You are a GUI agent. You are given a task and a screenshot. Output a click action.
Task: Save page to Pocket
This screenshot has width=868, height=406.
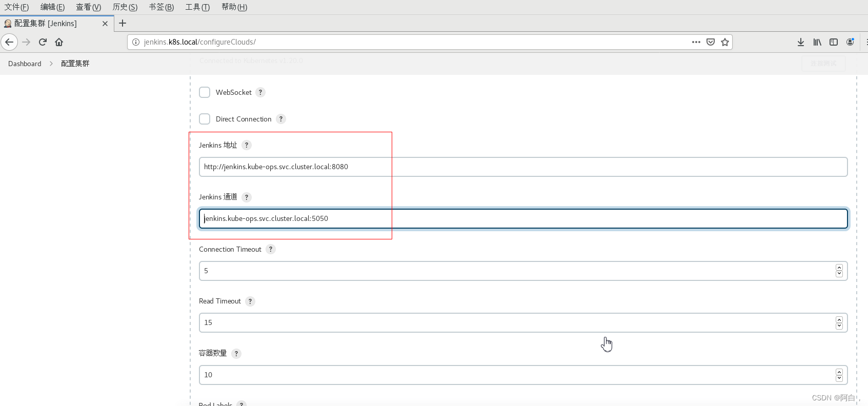tap(711, 42)
